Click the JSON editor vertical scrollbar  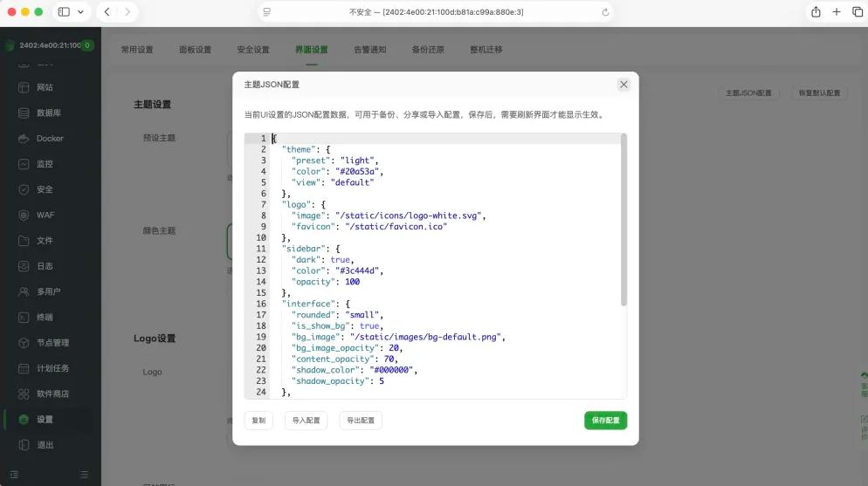click(623, 220)
